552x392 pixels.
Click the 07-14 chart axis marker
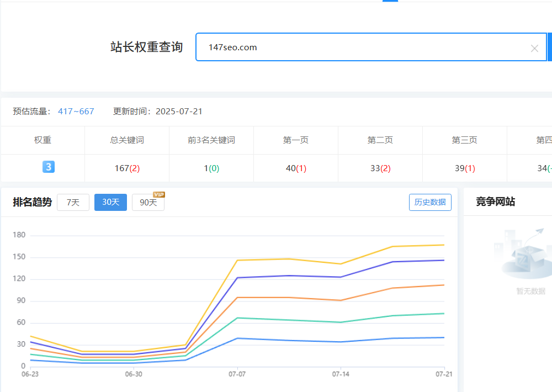tap(341, 374)
